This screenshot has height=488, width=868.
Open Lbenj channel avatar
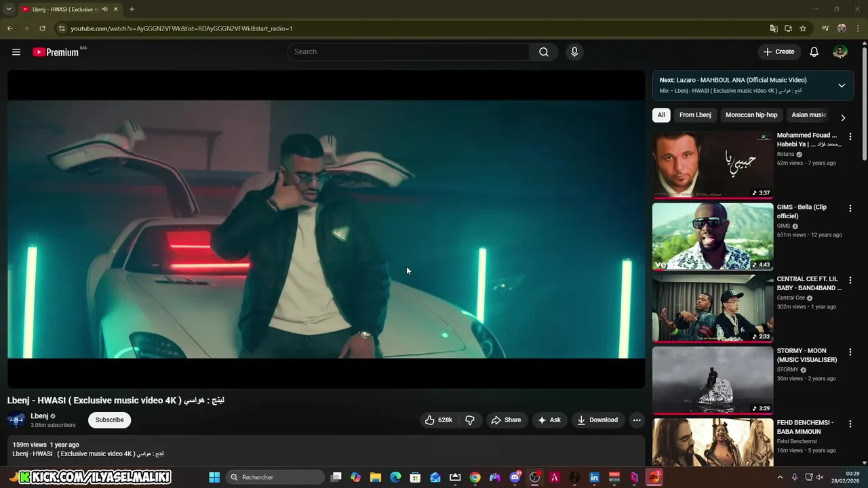click(x=16, y=420)
